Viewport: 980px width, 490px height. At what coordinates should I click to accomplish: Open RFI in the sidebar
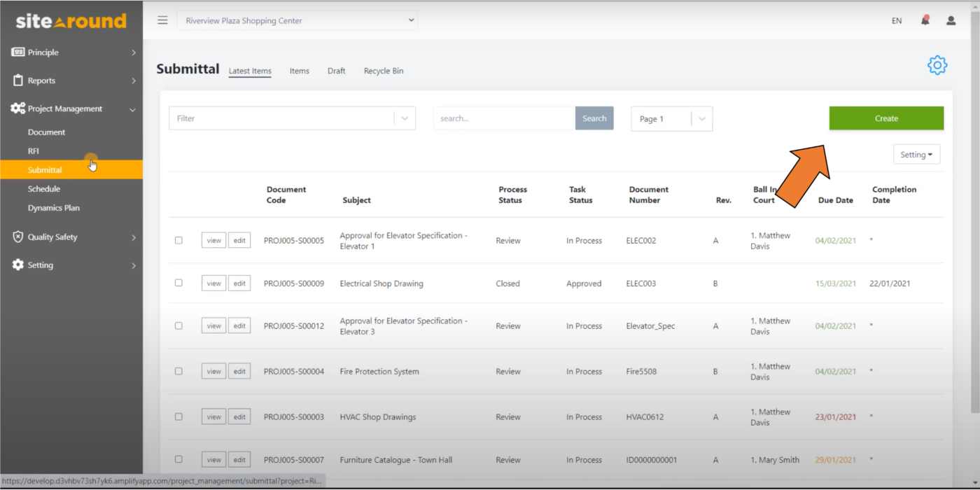point(34,150)
